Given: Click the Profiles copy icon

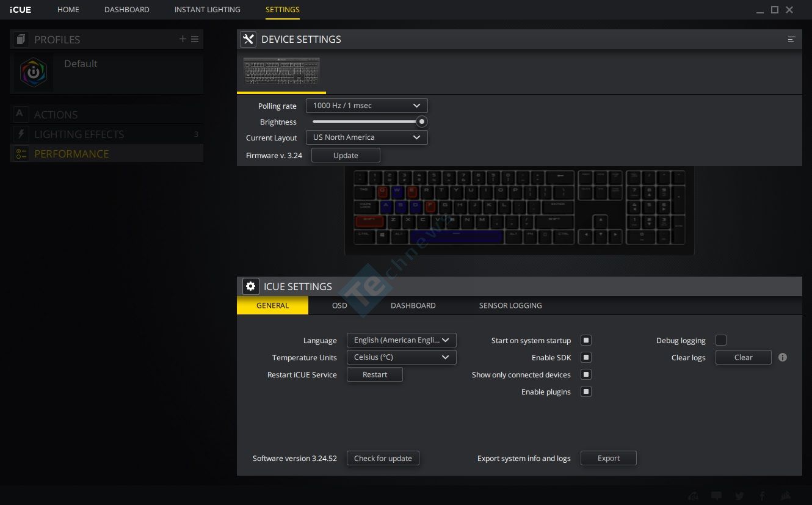Looking at the screenshot, I should point(21,39).
